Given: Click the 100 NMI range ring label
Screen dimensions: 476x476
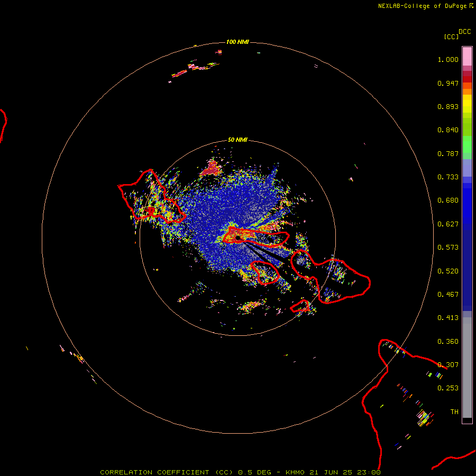Looking at the screenshot, I should point(237,42).
